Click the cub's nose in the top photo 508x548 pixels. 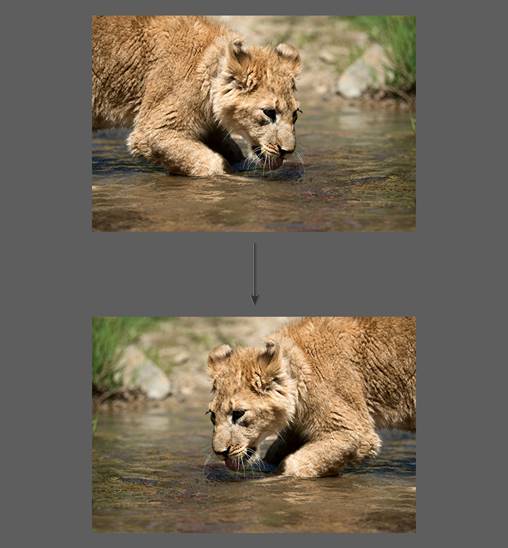pos(287,151)
